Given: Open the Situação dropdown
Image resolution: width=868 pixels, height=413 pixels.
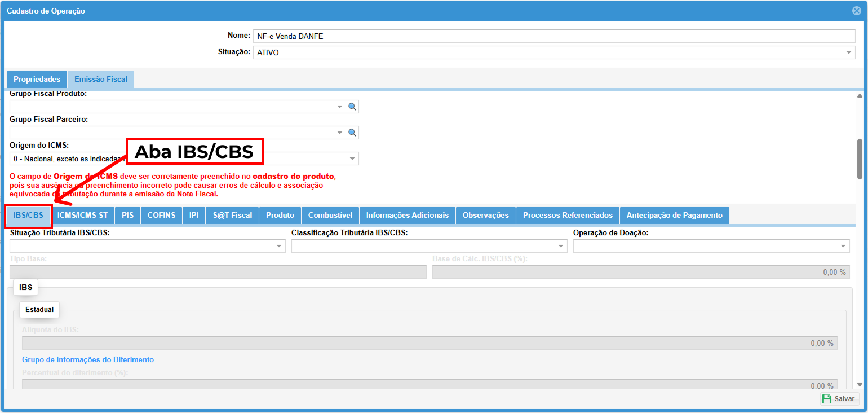Looking at the screenshot, I should point(848,52).
